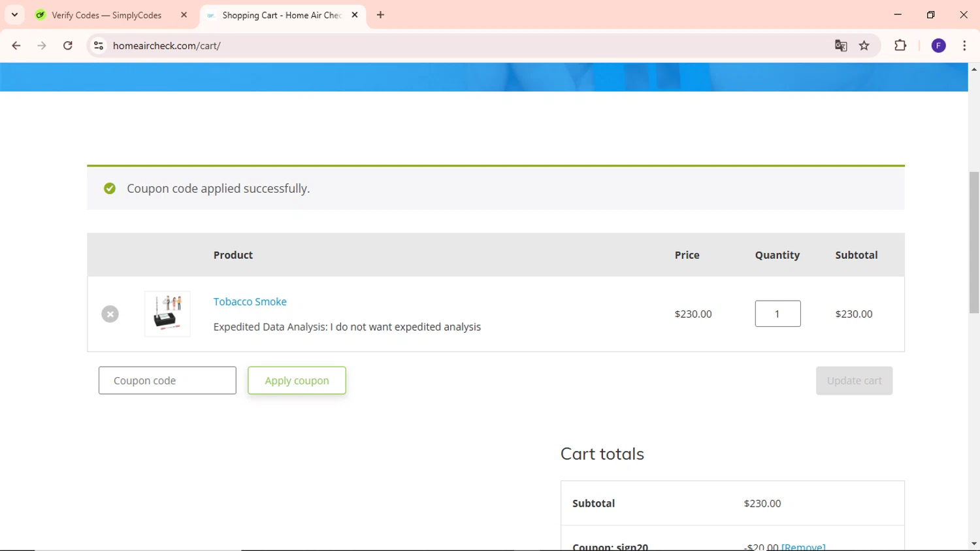980x551 pixels.
Task: Bookmark this page with the star icon
Action: pos(864,46)
